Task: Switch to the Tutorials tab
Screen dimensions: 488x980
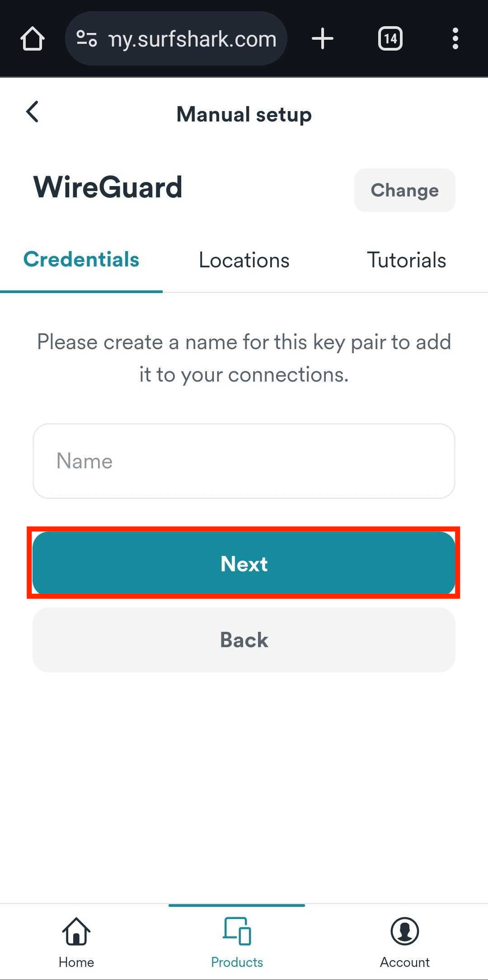Action: 405,260
